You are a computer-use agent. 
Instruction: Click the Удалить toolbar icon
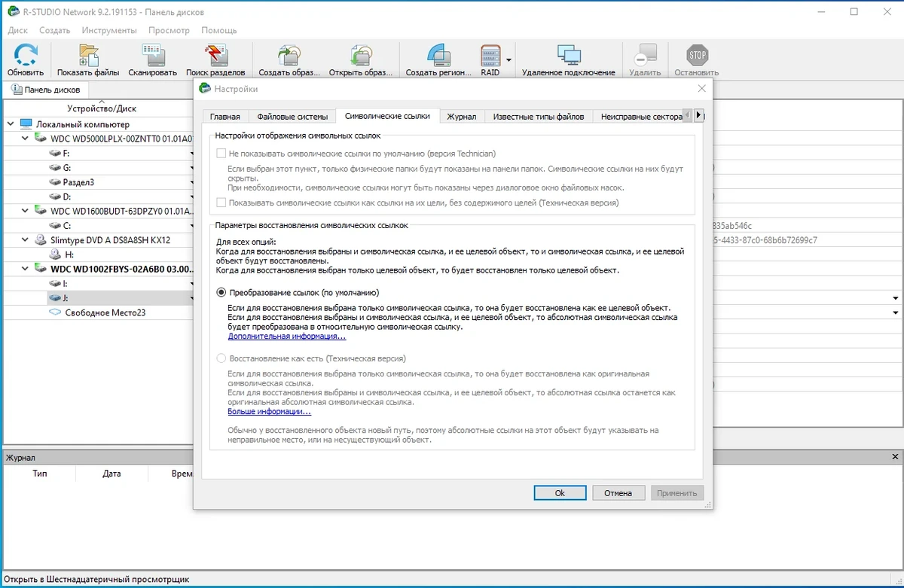pos(645,55)
